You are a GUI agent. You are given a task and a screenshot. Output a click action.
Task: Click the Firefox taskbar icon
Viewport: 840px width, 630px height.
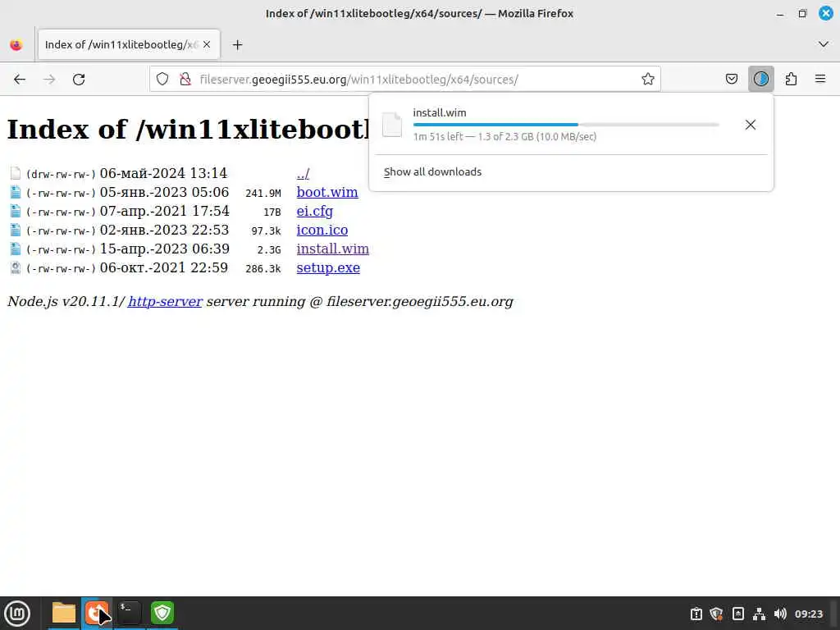tap(97, 614)
